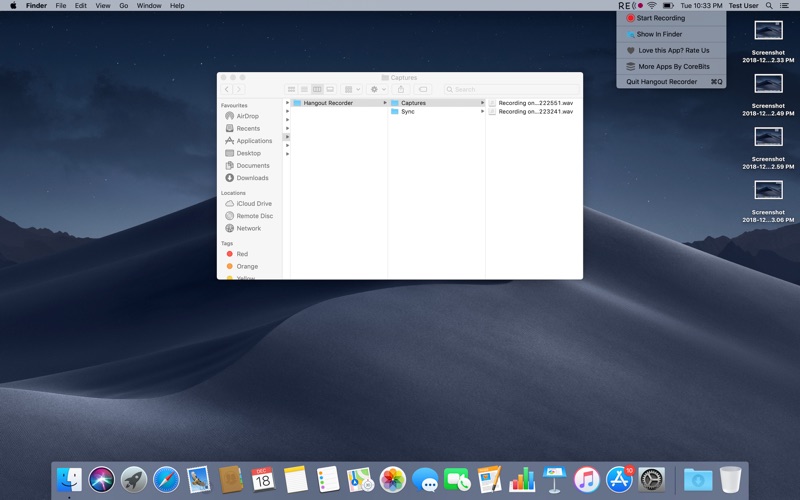Launch Safari from the Dock
800x500 pixels.
(166, 480)
